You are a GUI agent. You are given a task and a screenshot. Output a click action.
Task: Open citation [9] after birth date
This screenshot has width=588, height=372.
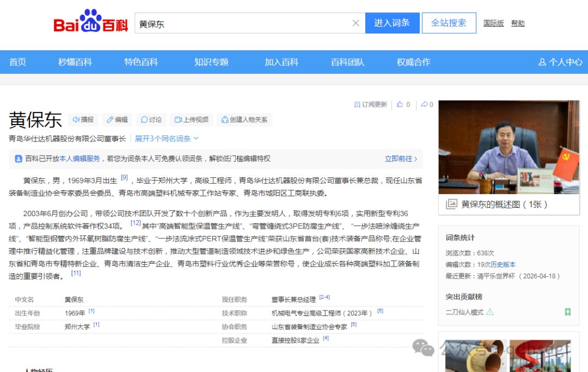click(x=124, y=178)
